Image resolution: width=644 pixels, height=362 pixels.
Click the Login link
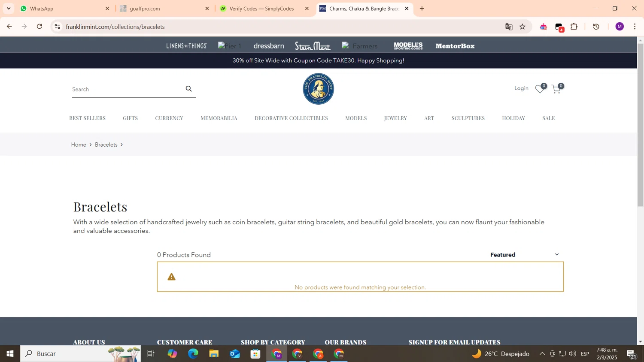521,88
